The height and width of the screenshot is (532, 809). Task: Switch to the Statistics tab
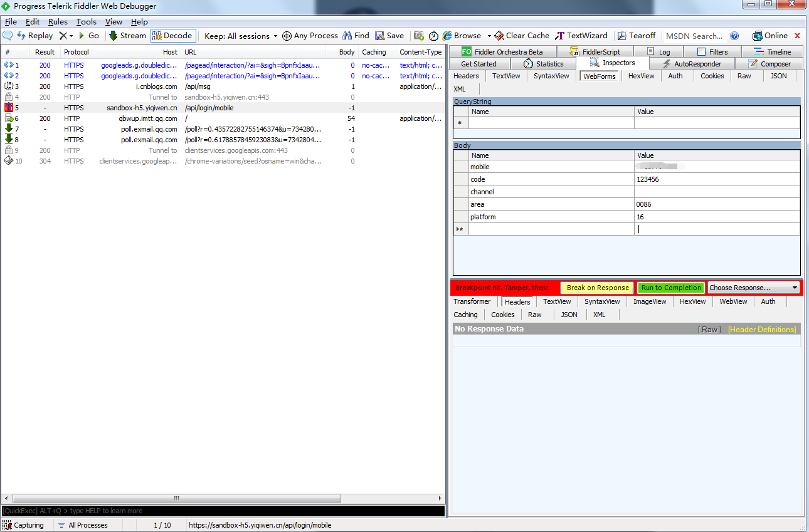click(544, 64)
